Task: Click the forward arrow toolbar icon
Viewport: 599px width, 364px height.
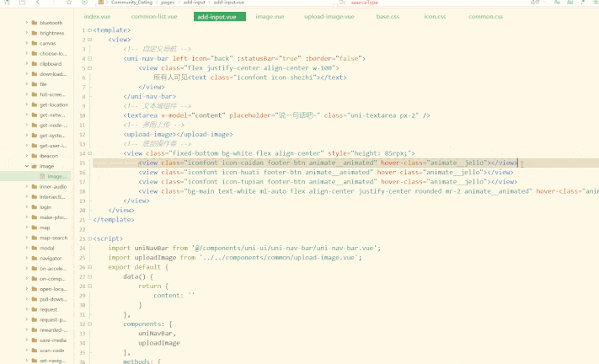Action: coord(53,3)
